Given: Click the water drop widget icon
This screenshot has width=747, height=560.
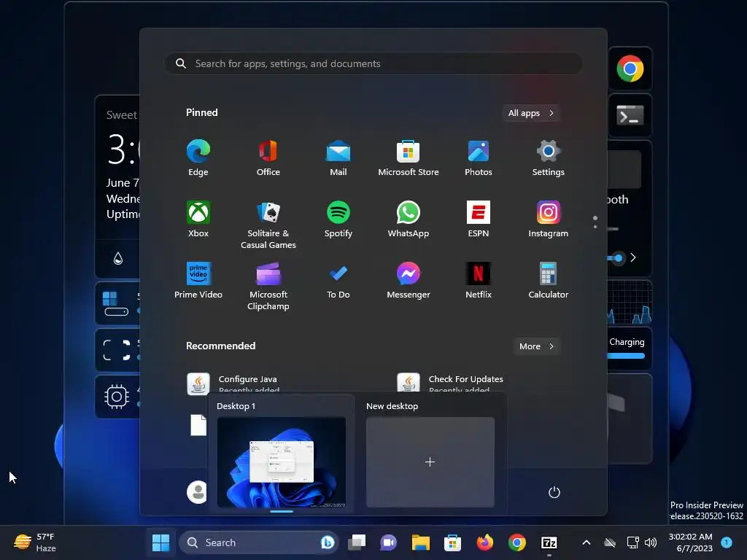Looking at the screenshot, I should pyautogui.click(x=118, y=258).
